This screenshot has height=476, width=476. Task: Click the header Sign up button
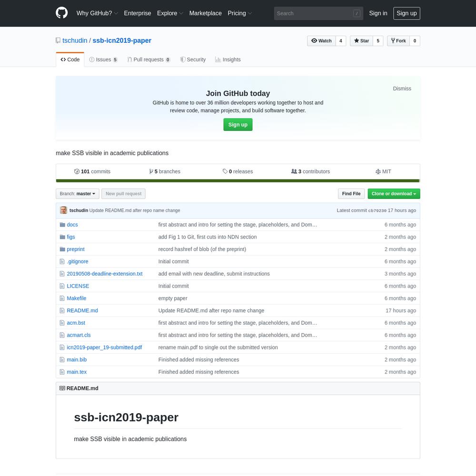(407, 13)
